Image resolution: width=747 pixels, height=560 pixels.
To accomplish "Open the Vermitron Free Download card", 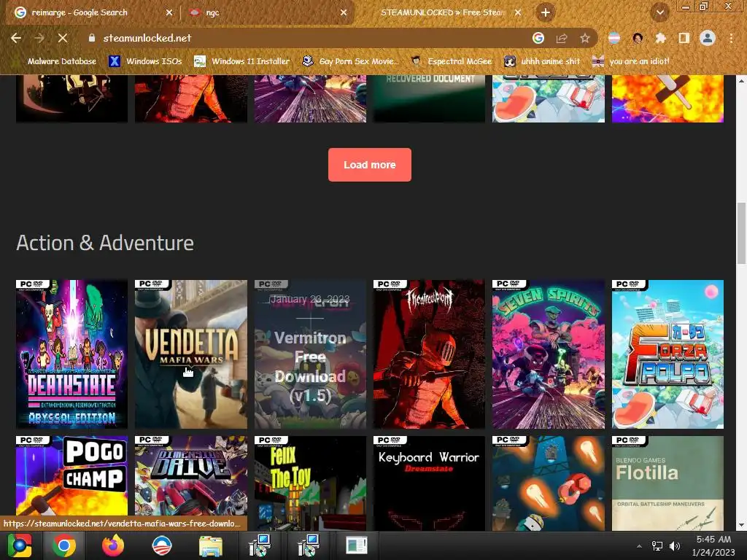I will click(310, 354).
